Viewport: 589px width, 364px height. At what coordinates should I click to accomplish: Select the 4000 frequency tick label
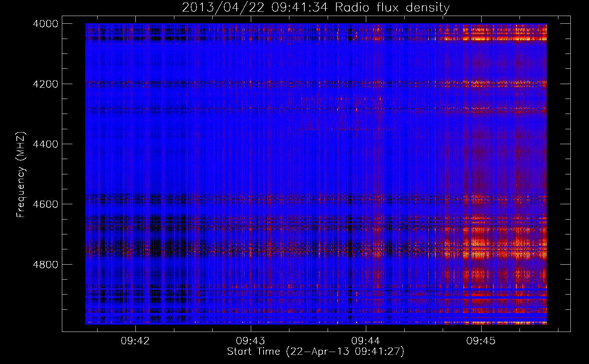click(46, 24)
